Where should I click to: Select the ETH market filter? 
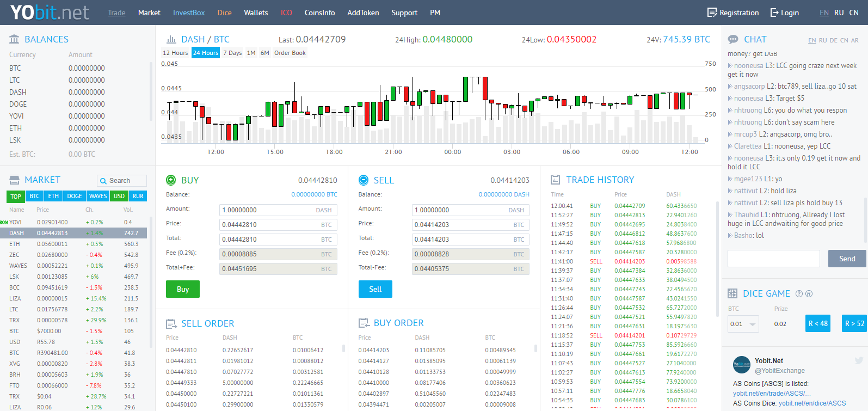(53, 196)
